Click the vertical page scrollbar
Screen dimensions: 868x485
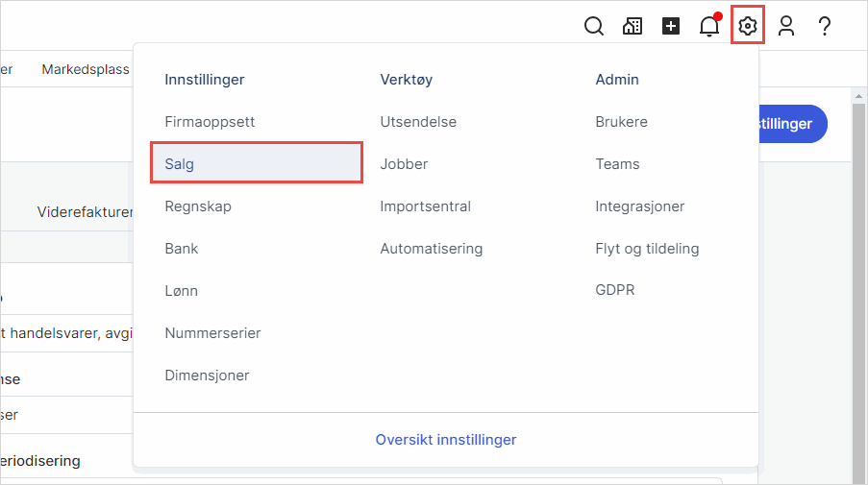(x=859, y=288)
